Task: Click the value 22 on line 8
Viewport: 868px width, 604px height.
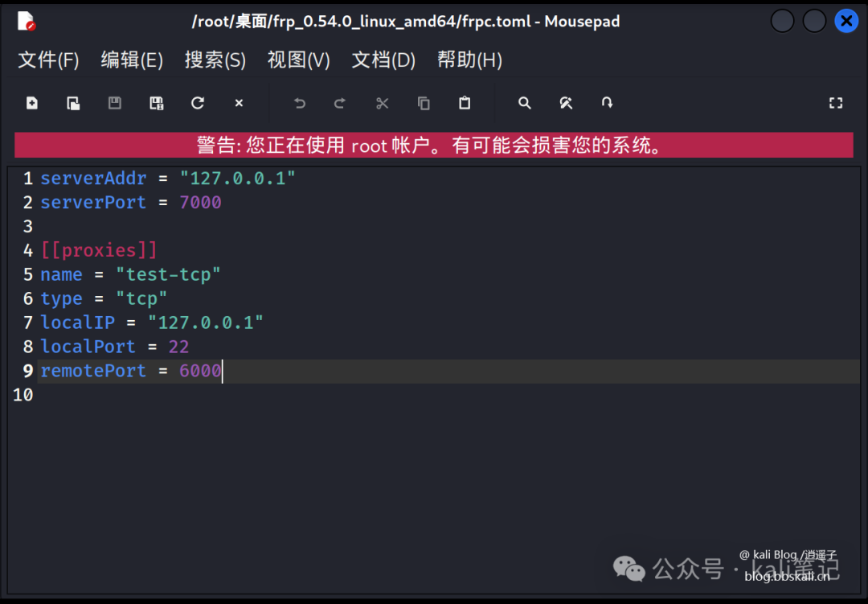Action: (x=178, y=347)
